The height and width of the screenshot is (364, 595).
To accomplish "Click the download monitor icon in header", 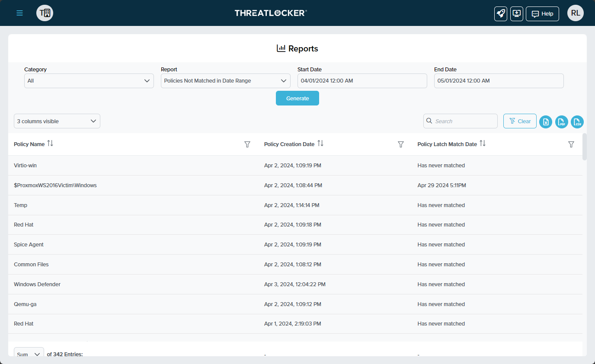I will [x=517, y=13].
